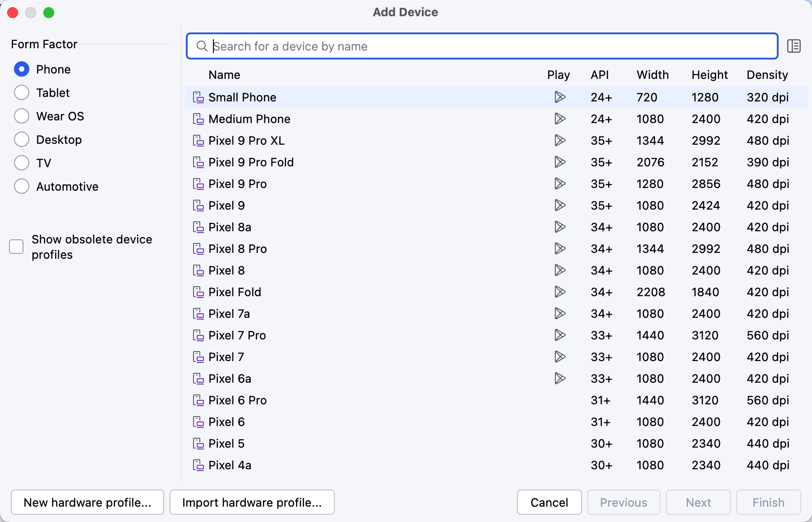Select the Pixel 6a device name
This screenshot has width=812, height=522.
click(x=230, y=379)
